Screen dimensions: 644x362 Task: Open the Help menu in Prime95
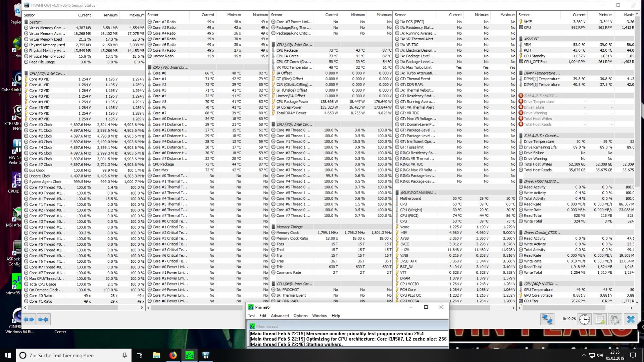point(336,316)
